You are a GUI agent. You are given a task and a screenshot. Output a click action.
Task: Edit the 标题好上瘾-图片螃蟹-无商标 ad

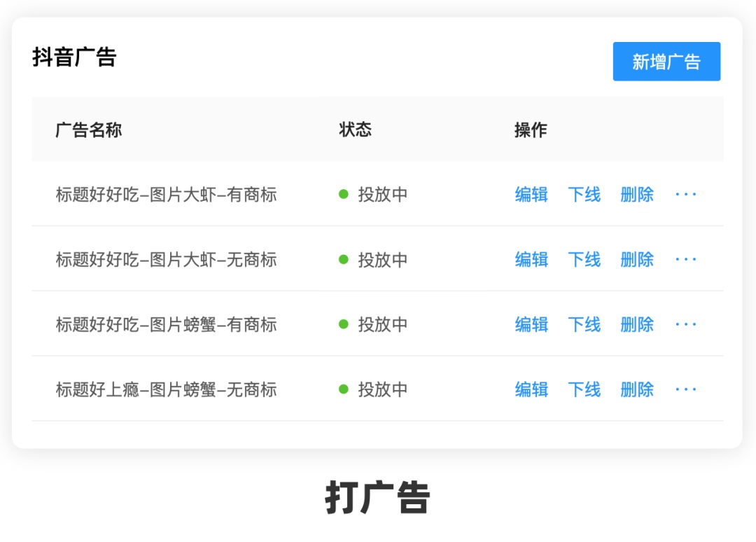(x=531, y=389)
